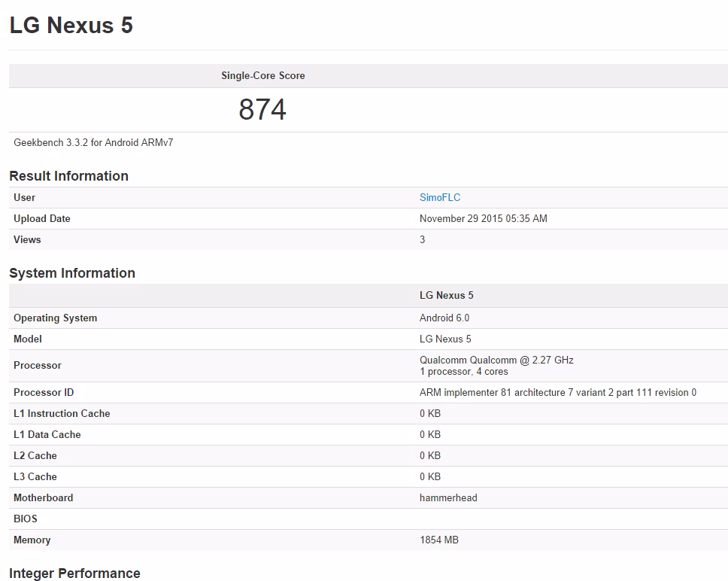Click the ARM implementer 81 architecture value
This screenshot has width=728, height=581.
[557, 392]
